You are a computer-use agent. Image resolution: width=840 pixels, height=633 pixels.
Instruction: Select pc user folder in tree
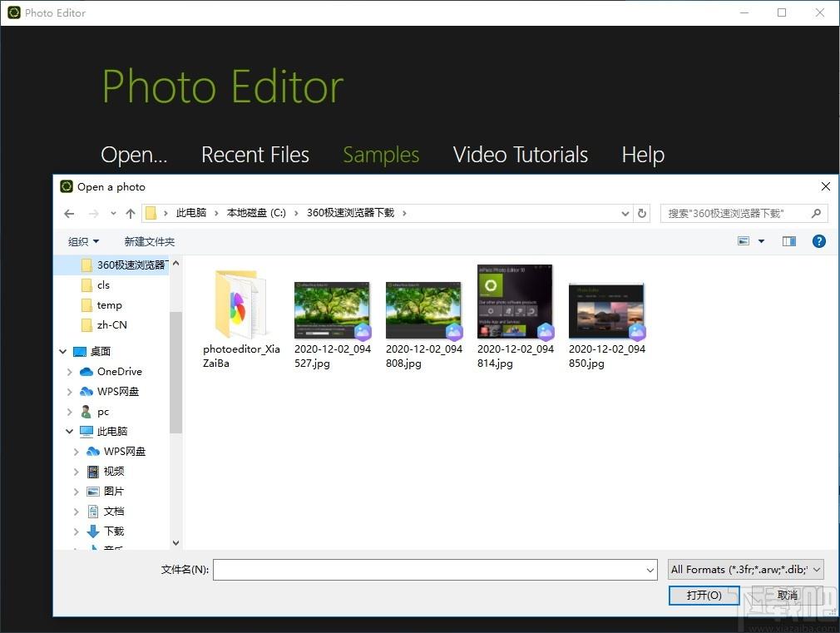tap(94, 412)
